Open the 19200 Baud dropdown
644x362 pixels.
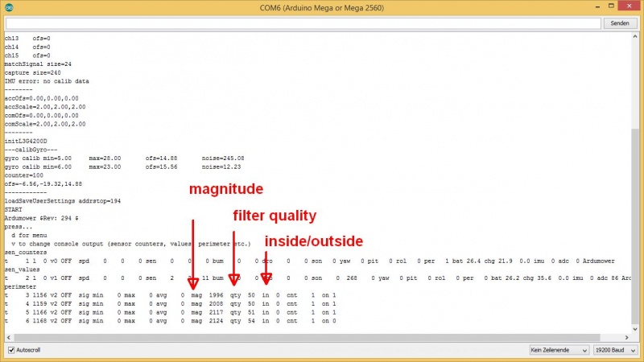[615, 350]
